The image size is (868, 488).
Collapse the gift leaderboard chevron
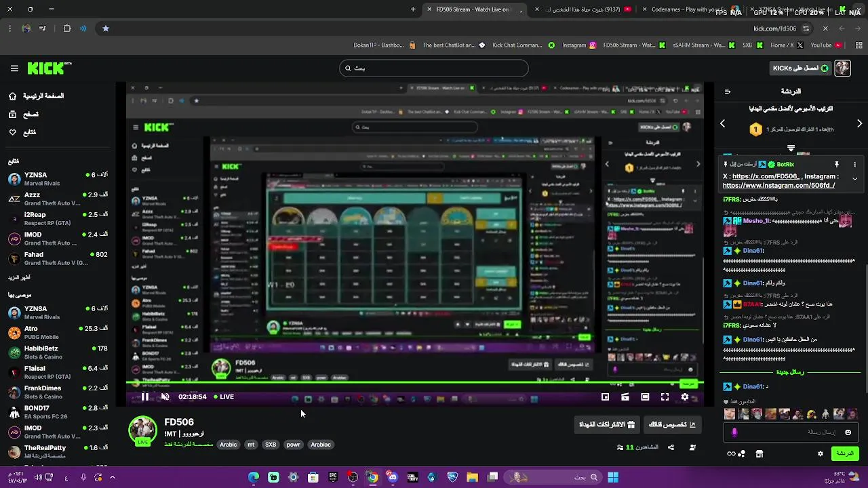pyautogui.click(x=791, y=148)
